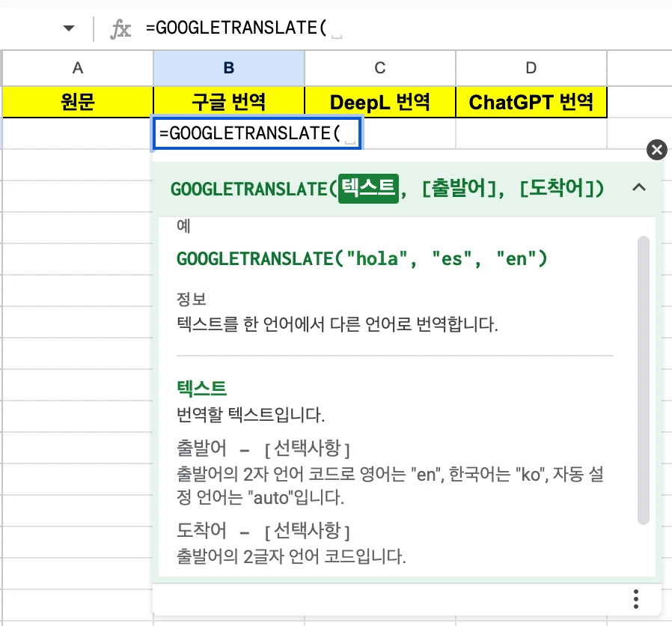Select column A header
The image size is (672, 626).
tap(78, 67)
